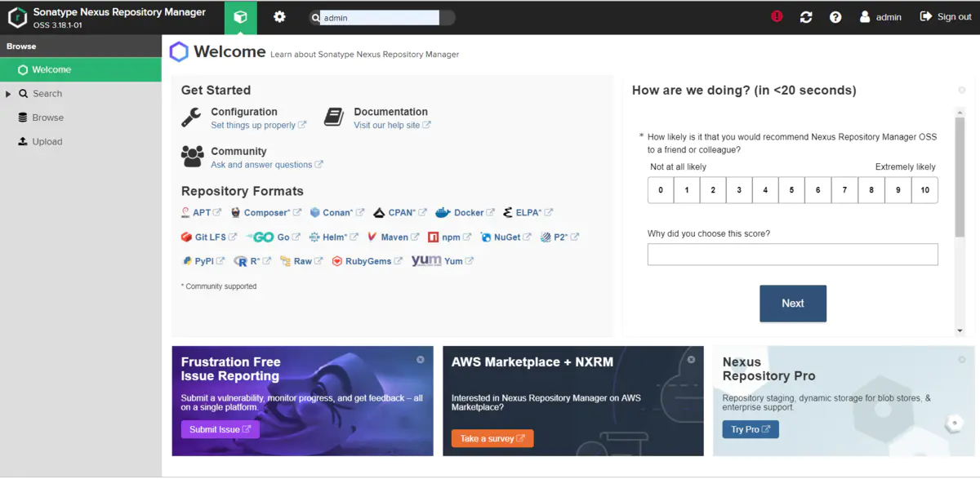Click the Refresh icon in header
Image resolution: width=980 pixels, height=479 pixels.
[806, 17]
